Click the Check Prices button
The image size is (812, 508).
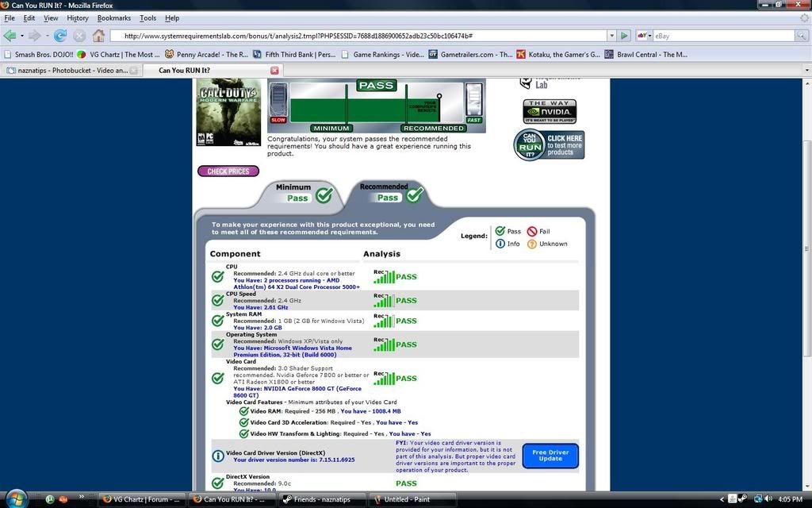click(228, 171)
